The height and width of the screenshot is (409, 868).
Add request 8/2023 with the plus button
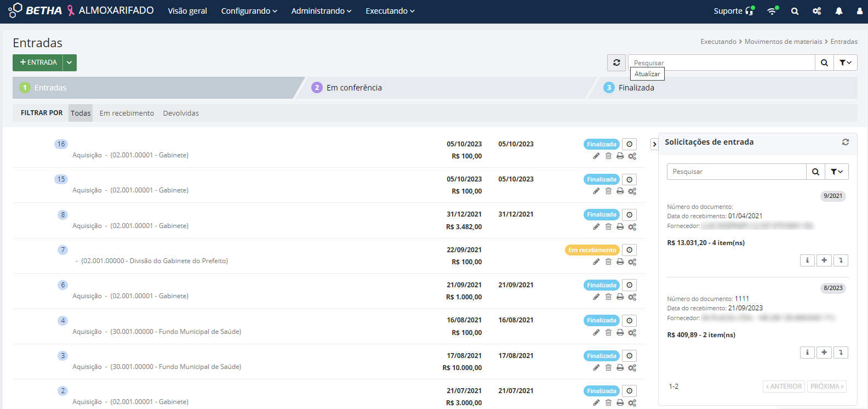(x=824, y=353)
